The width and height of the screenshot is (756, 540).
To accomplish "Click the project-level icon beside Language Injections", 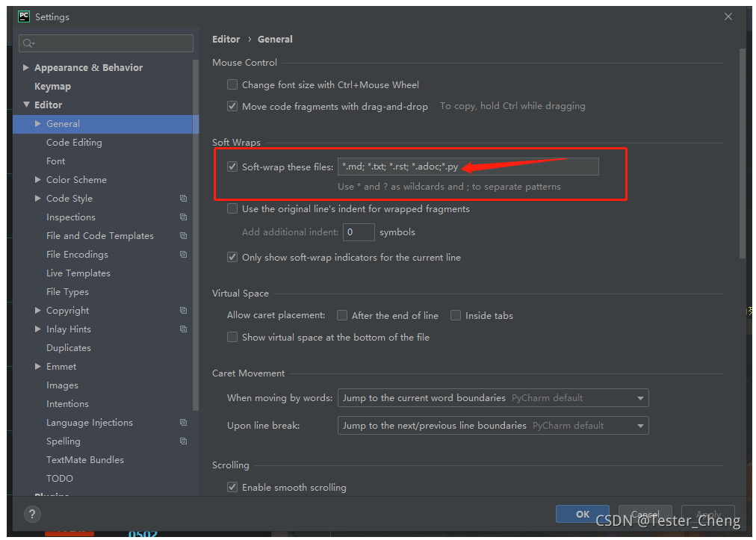I will [x=183, y=422].
